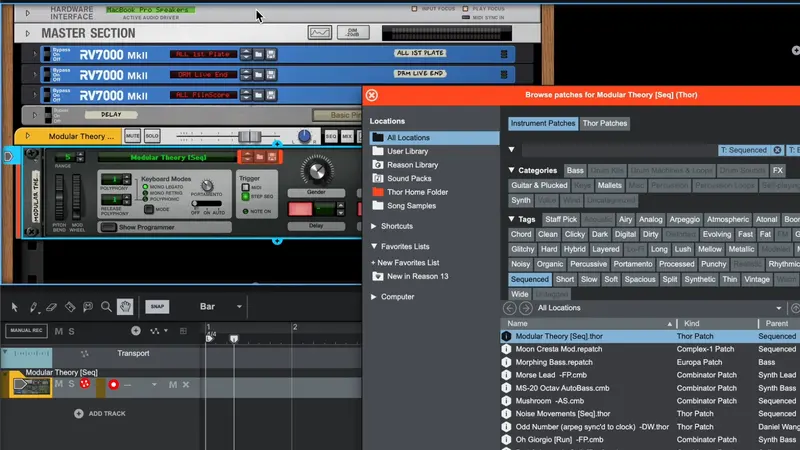
Task: Toggle MUTE on Modular Theory mixer channel
Action: [x=132, y=136]
